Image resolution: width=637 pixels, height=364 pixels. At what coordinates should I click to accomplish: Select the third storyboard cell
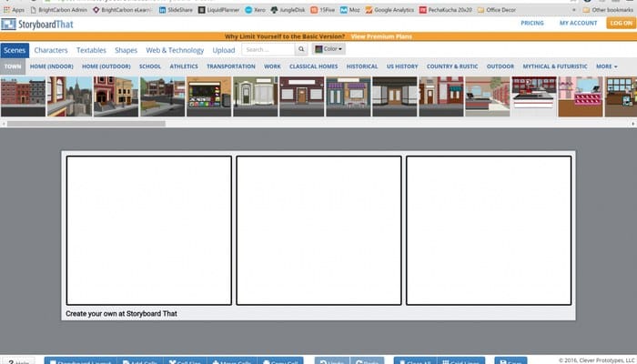point(489,230)
